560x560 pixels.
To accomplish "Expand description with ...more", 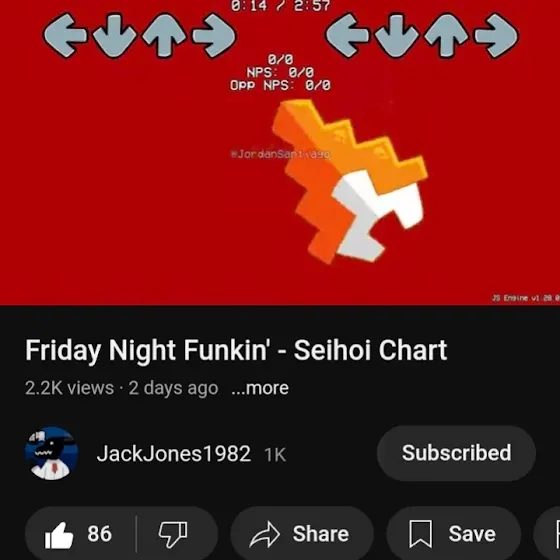I will pos(260,388).
